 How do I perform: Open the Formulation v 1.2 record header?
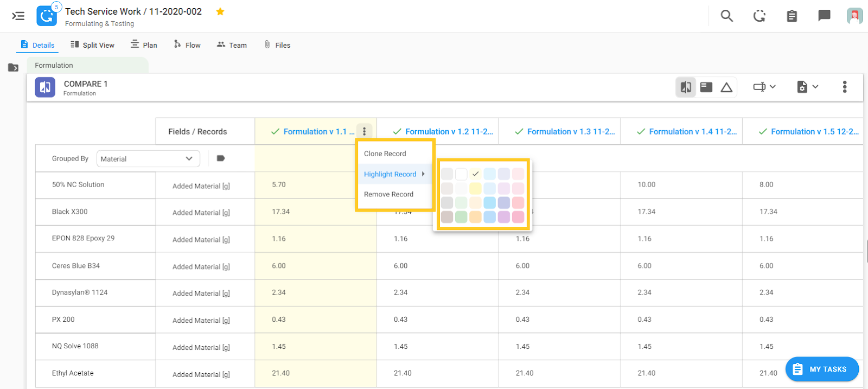[449, 131]
